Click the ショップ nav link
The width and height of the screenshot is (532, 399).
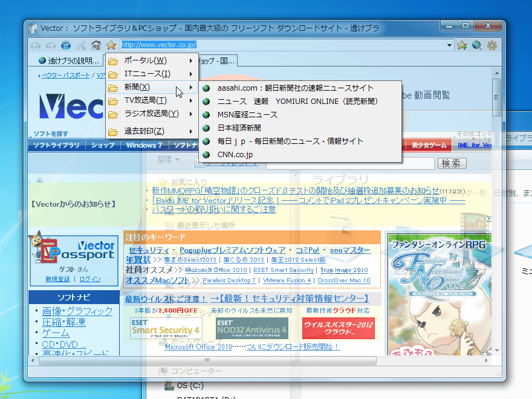coord(103,145)
